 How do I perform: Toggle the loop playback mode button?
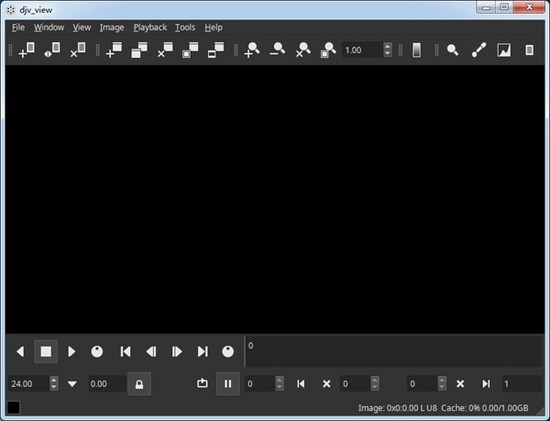tap(202, 383)
